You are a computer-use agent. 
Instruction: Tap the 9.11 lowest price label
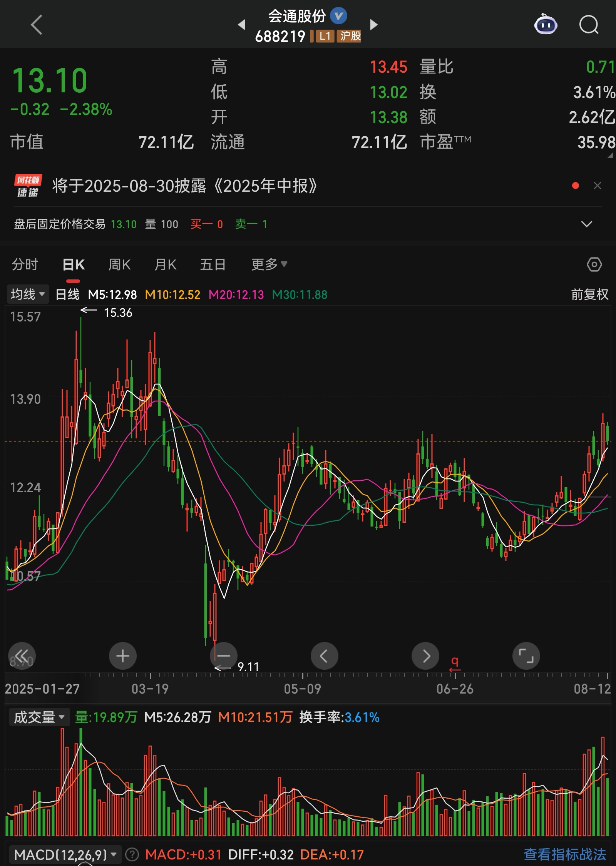[248, 667]
